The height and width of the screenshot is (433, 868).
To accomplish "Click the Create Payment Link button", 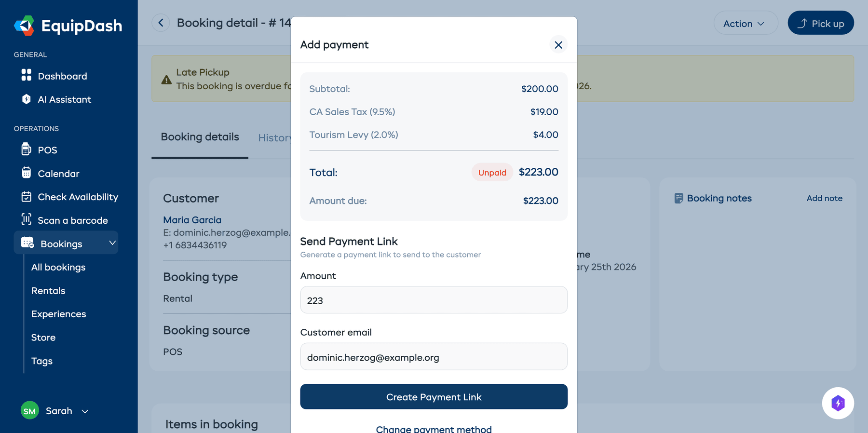I will click(x=434, y=397).
